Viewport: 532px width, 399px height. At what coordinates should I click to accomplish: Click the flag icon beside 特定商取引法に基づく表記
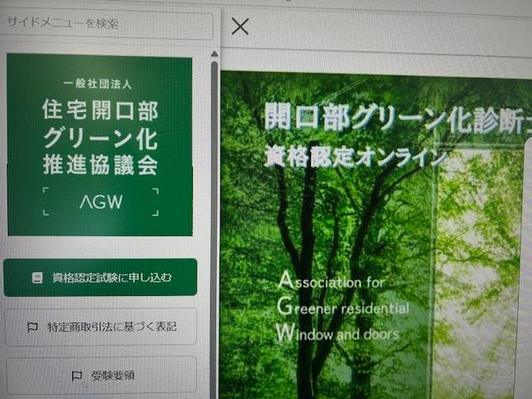[x=32, y=328]
